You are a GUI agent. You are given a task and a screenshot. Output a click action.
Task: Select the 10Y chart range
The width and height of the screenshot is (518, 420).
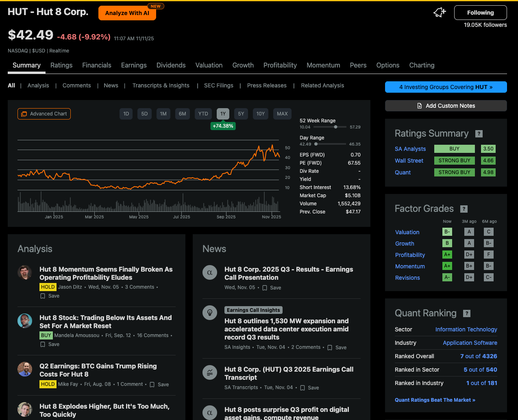pyautogui.click(x=261, y=114)
